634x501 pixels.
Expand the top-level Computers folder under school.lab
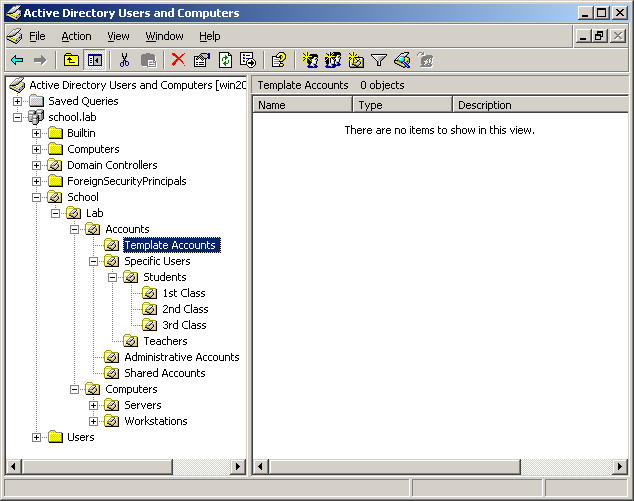pos(36,149)
